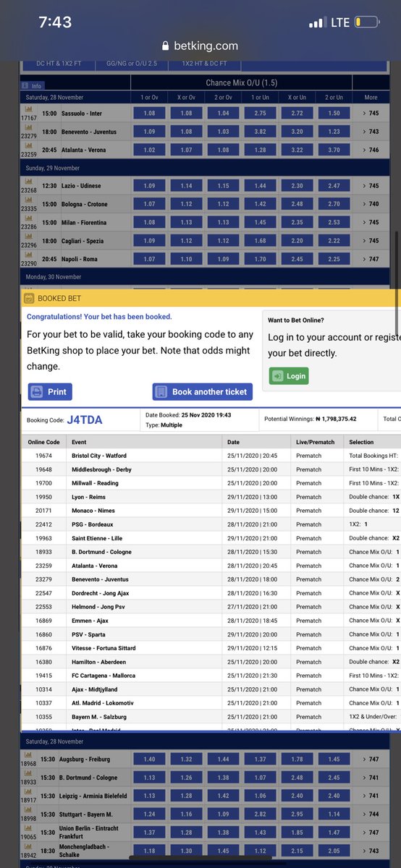Open statistics icon for Stuttgart - Bayern M.

(x=29, y=808)
